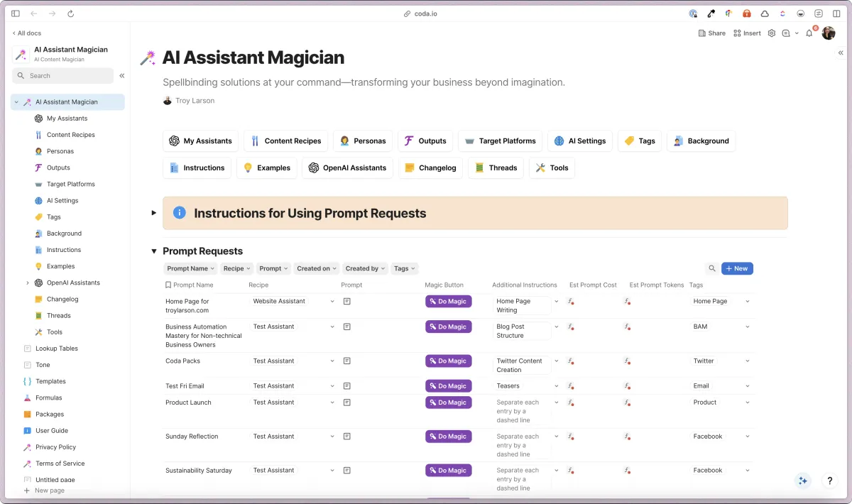Open the Recipe filter dropdown
Image resolution: width=852 pixels, height=504 pixels.
(x=236, y=268)
